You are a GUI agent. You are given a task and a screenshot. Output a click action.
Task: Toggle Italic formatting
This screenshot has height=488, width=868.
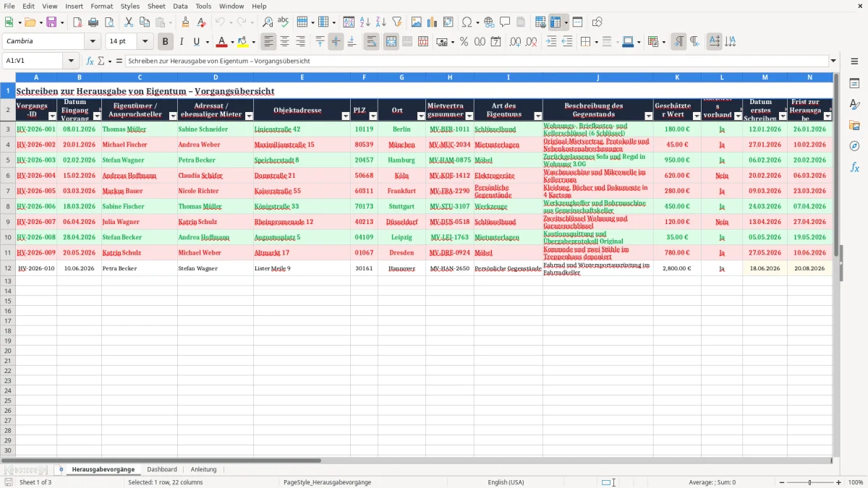coord(182,42)
